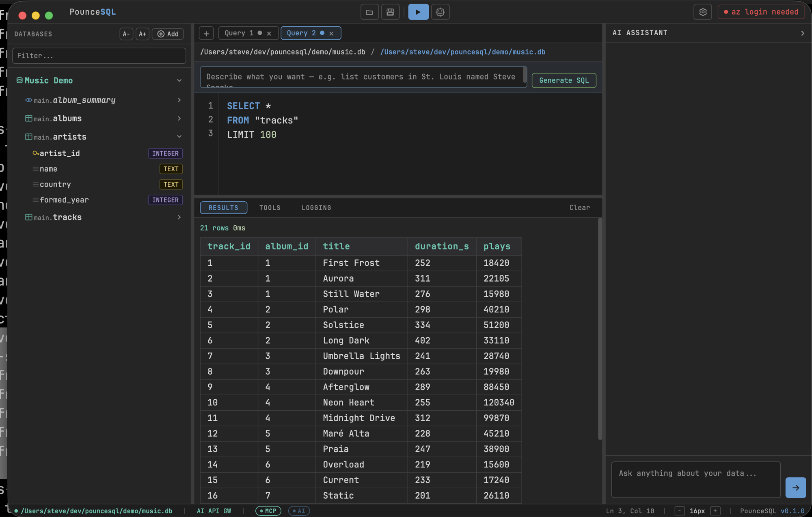This screenshot has width=812, height=517.
Task: Open the TOOLS tab
Action: (270, 207)
